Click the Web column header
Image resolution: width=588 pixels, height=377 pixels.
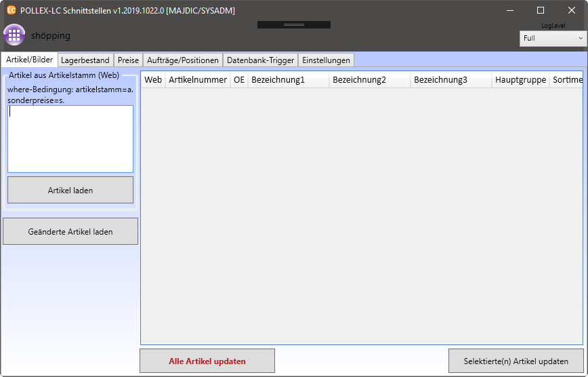point(153,80)
